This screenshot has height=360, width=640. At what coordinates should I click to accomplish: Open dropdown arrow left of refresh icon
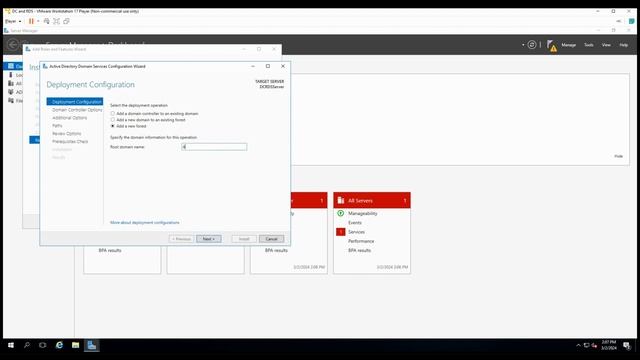[x=523, y=45]
